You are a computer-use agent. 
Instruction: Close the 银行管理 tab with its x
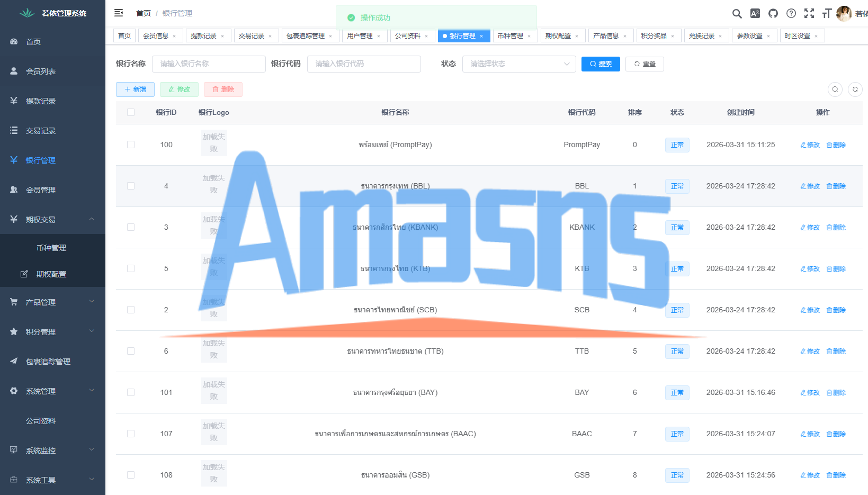click(x=481, y=36)
